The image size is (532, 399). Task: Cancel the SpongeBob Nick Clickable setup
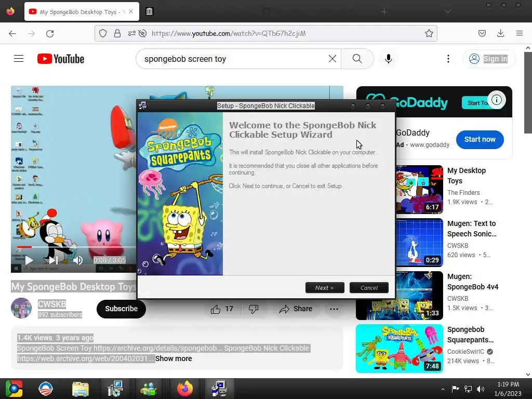click(x=369, y=288)
